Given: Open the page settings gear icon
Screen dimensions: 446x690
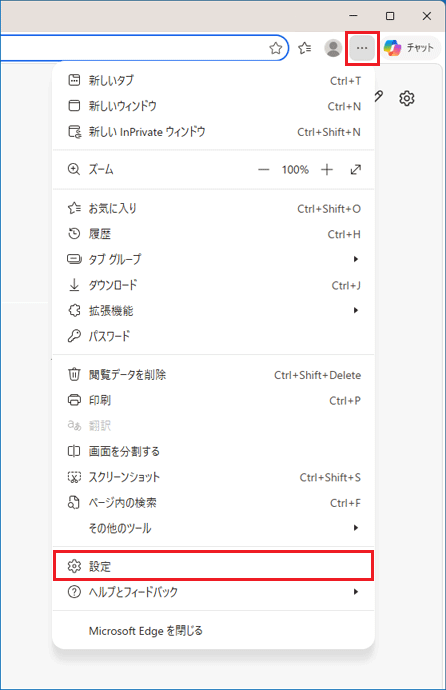Looking at the screenshot, I should 407,98.
